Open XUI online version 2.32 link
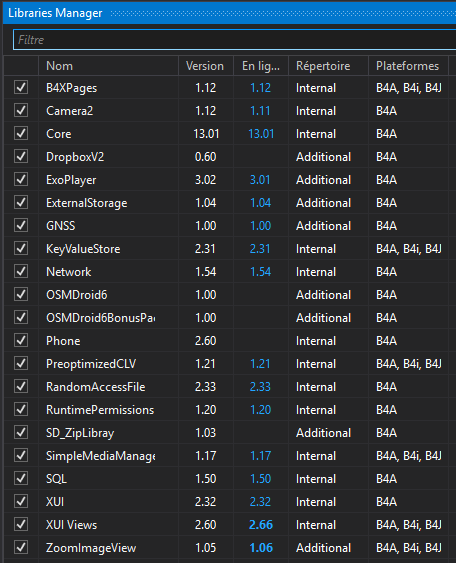 (260, 502)
